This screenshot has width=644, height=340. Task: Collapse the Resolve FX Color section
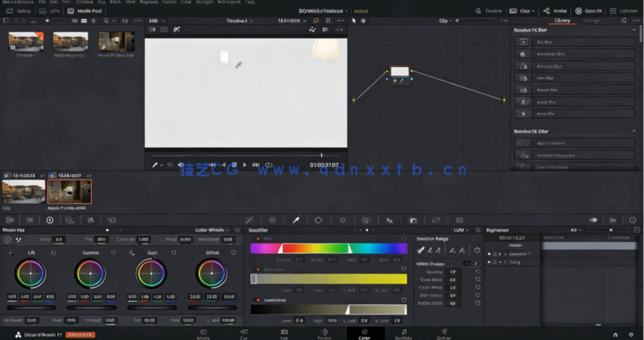click(x=634, y=132)
